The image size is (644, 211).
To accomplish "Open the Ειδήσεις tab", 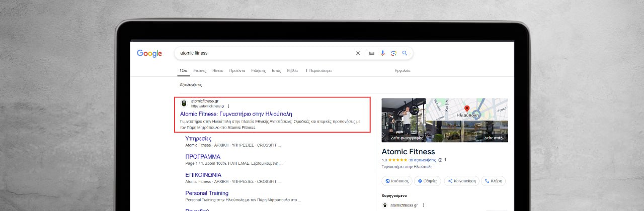I will [258, 70].
